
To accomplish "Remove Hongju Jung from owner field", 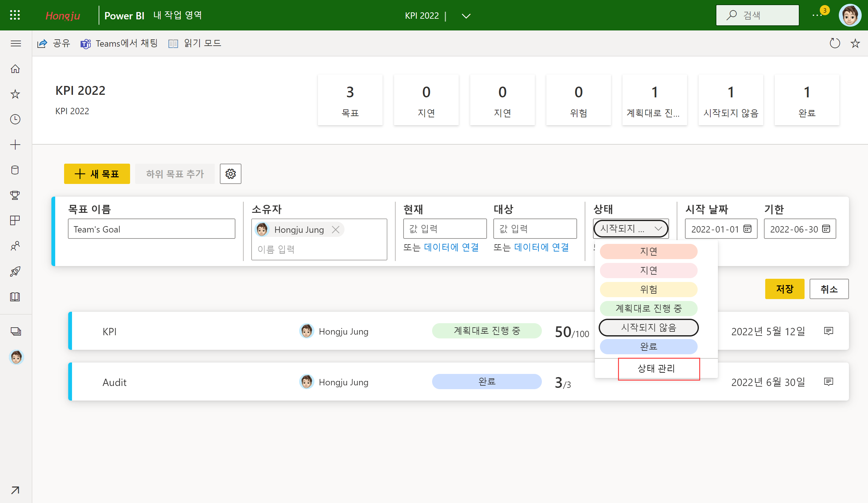I will 335,230.
